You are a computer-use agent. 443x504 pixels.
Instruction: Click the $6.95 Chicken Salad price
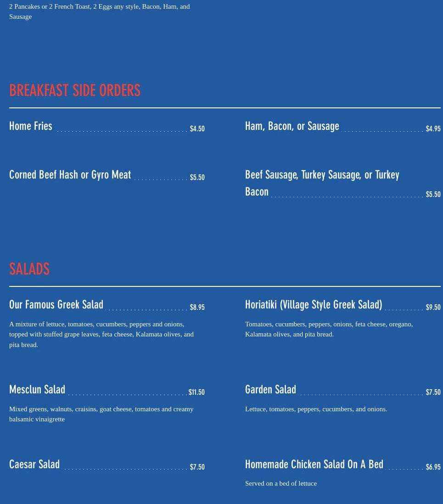433,467
